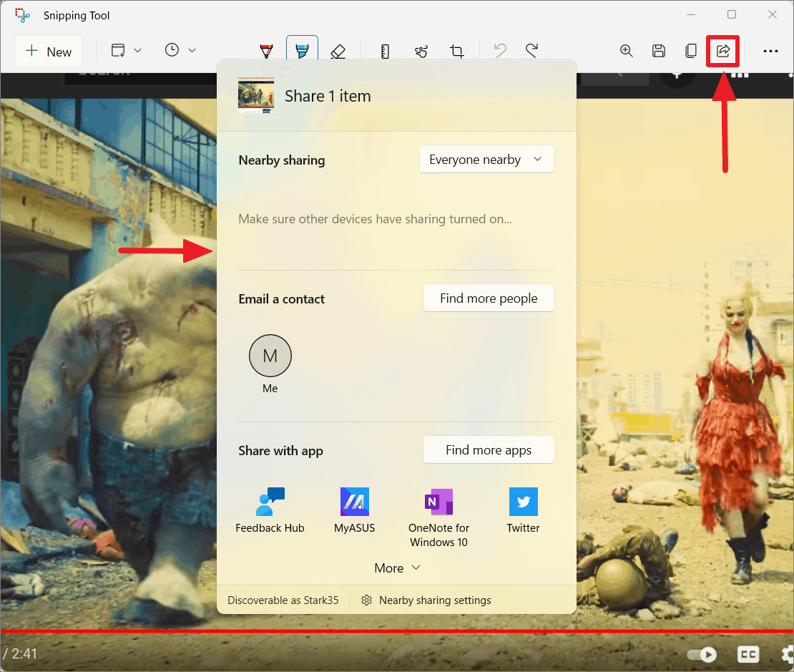The height and width of the screenshot is (672, 794).
Task: Select the red ballpoint pen tool
Action: coord(265,50)
